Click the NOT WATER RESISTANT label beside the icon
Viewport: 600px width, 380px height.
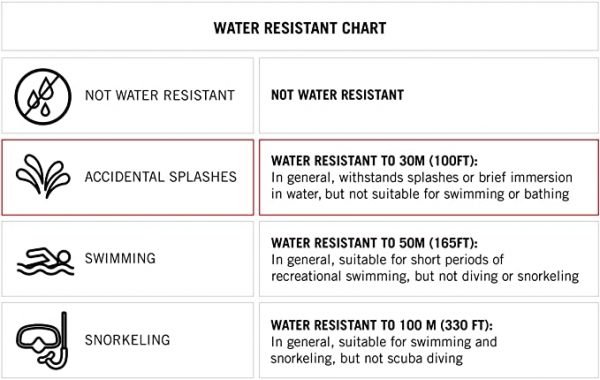[x=160, y=95]
